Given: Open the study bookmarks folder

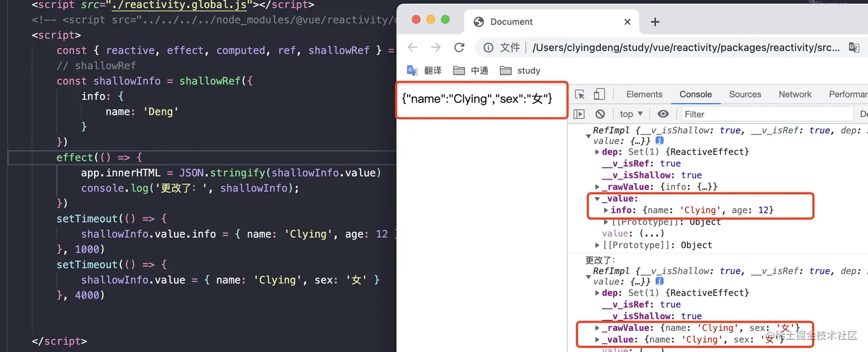Looking at the screenshot, I should (520, 71).
